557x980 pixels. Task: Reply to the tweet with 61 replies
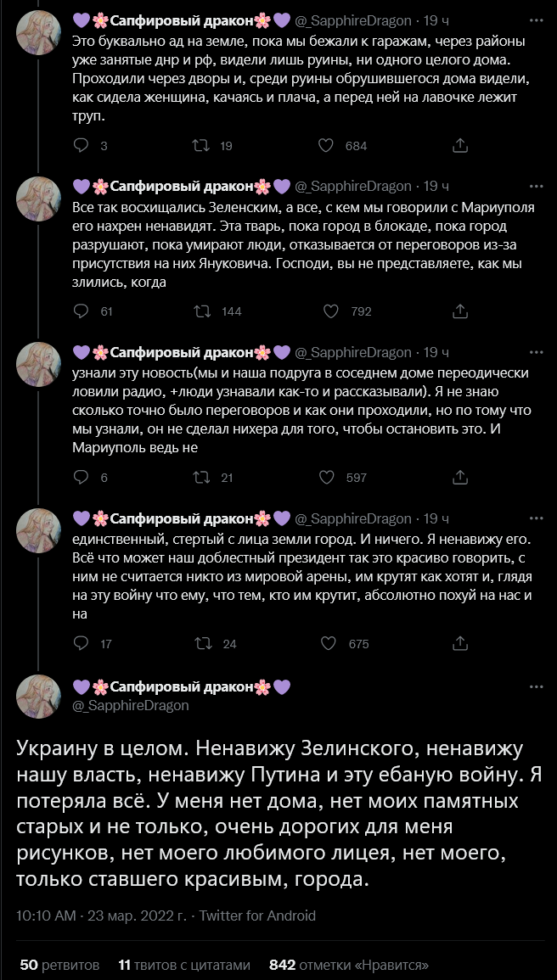(82, 311)
